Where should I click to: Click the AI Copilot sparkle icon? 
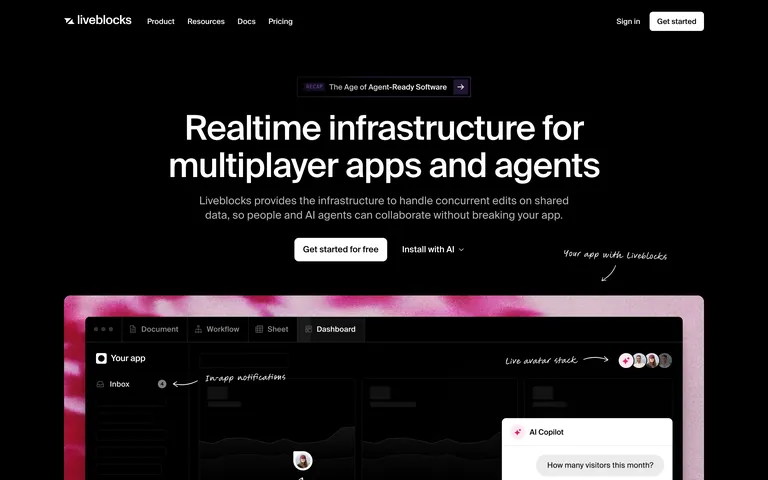517,432
